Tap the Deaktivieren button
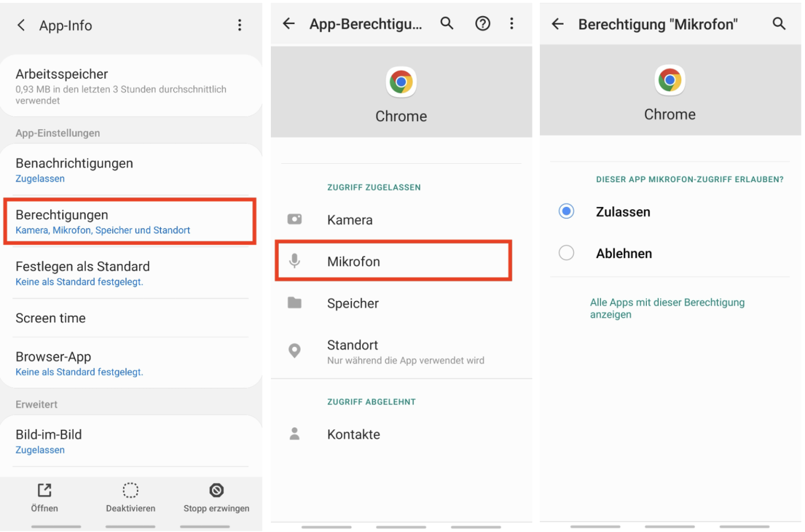The image size is (805, 532). (131, 498)
